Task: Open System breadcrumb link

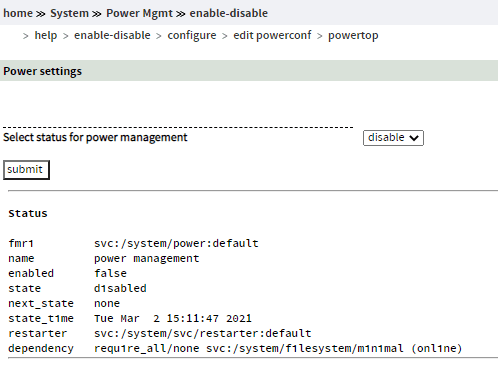Action: click(69, 13)
